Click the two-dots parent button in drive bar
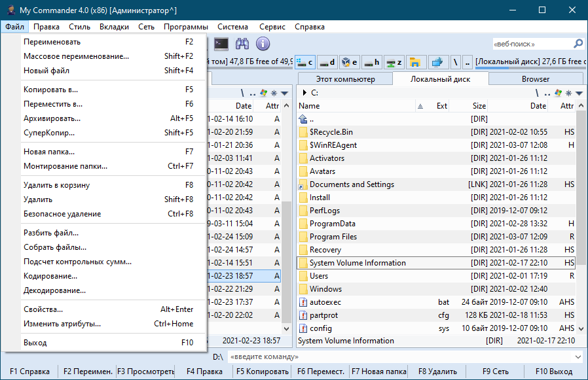The image size is (588, 380). pyautogui.click(x=468, y=62)
